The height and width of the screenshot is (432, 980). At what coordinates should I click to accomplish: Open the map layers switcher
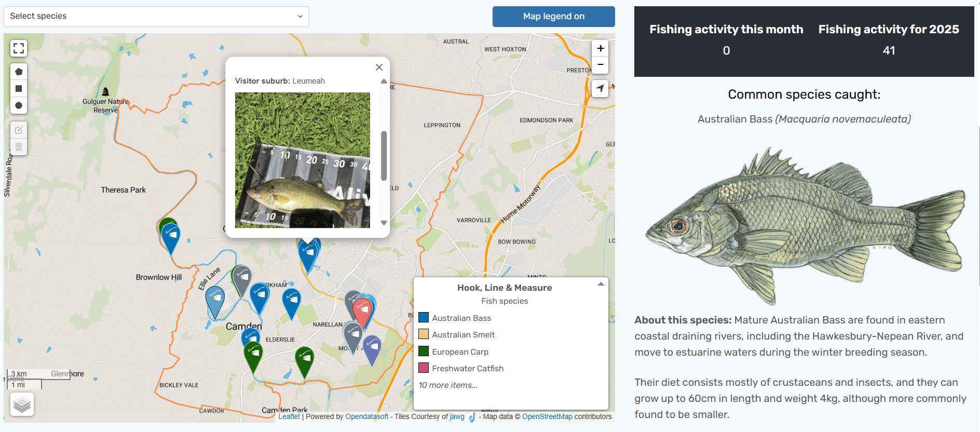(x=22, y=404)
